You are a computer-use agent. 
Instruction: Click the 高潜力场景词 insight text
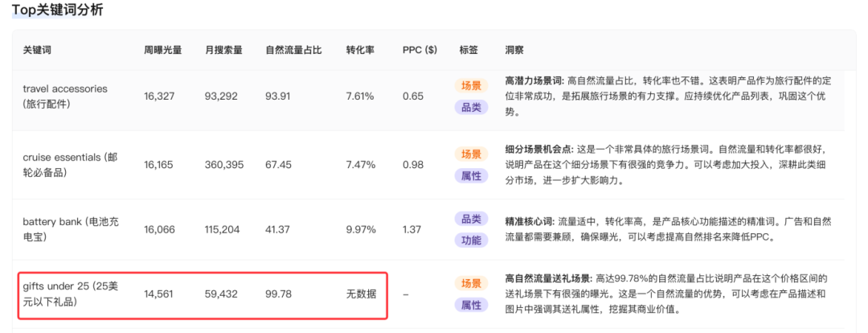668,97
